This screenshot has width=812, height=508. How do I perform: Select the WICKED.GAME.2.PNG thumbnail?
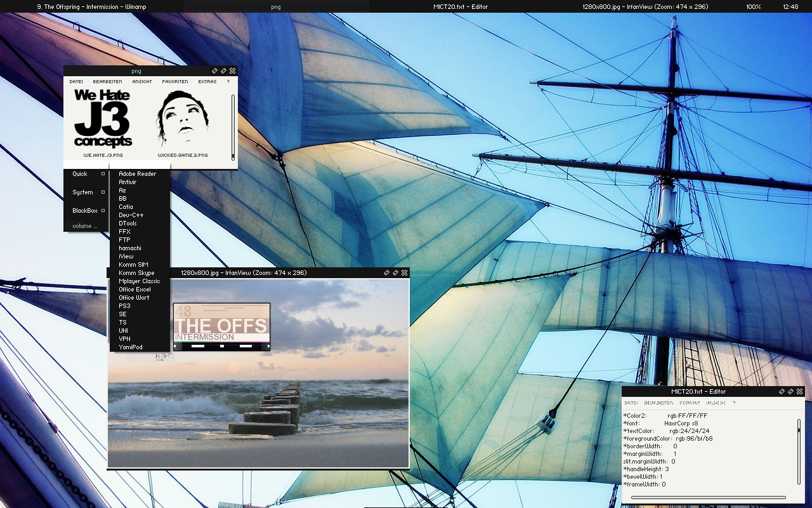click(x=183, y=123)
